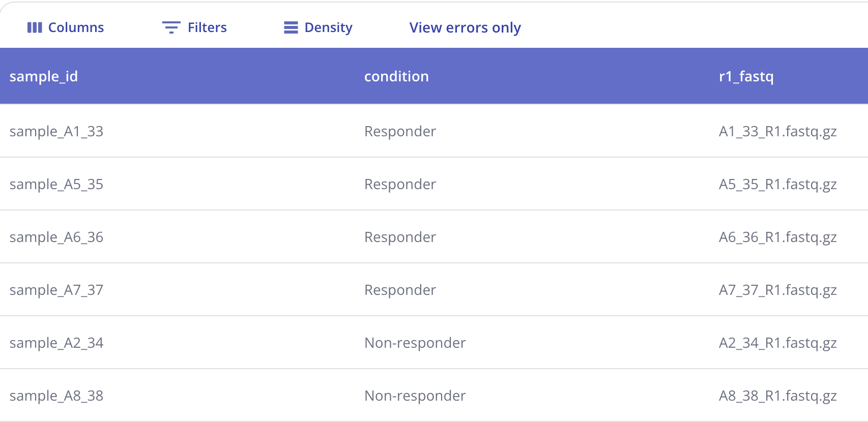Viewport: 868px width, 422px height.
Task: Select the A1_33_R1.fastq.gz filename
Action: click(778, 131)
